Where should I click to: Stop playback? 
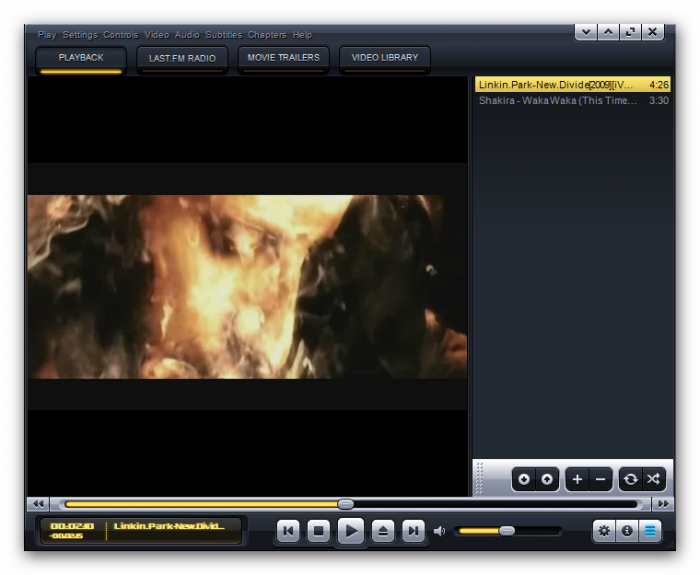tap(319, 531)
